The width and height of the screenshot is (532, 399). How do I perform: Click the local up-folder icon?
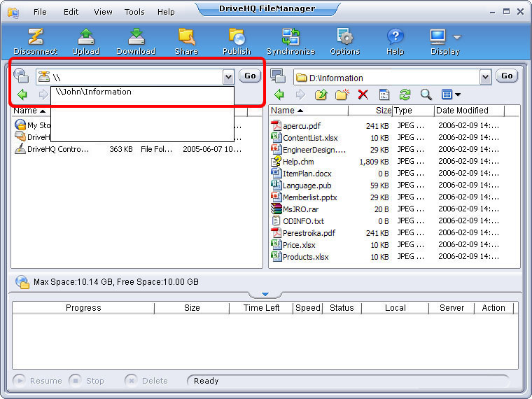tap(321, 94)
